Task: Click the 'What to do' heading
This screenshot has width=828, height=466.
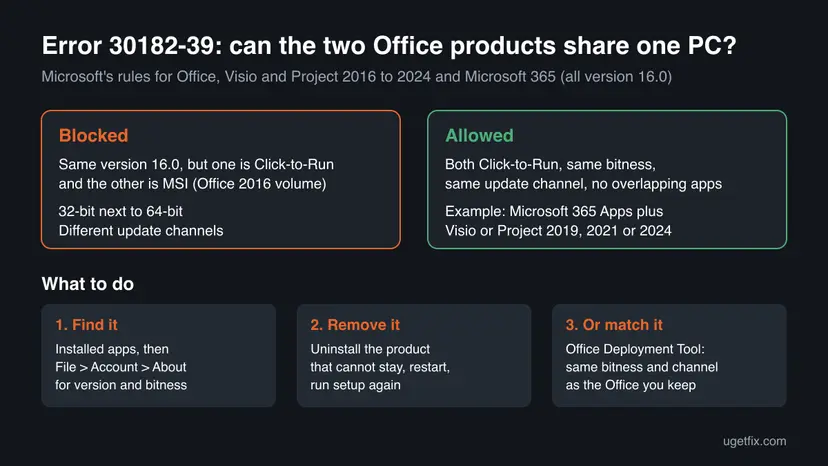Action: [88, 284]
